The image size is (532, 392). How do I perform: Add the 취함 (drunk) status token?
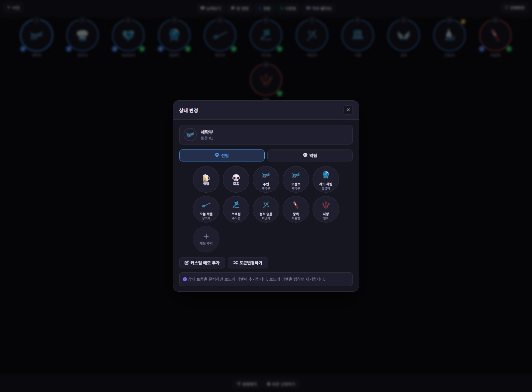pos(206,179)
